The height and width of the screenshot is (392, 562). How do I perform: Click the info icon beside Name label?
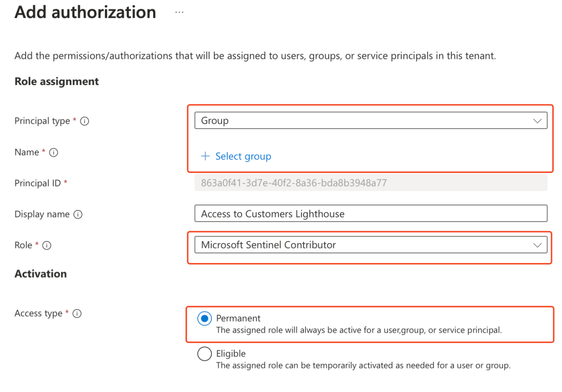[54, 153]
